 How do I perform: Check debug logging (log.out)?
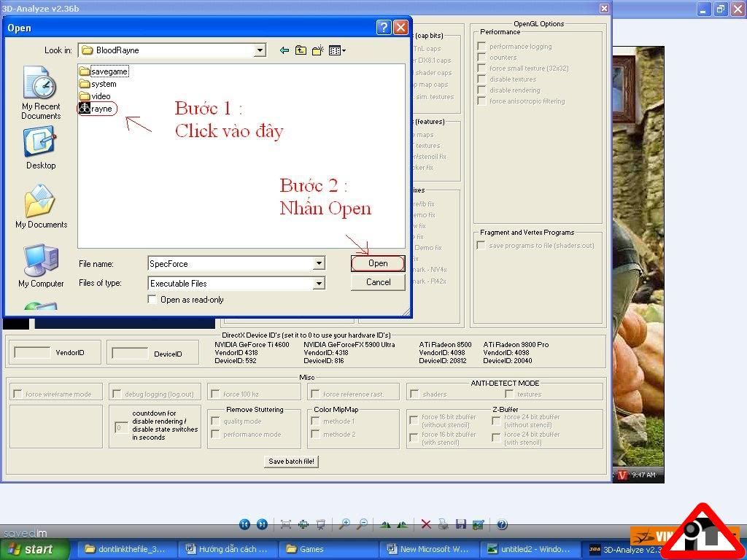(x=117, y=394)
